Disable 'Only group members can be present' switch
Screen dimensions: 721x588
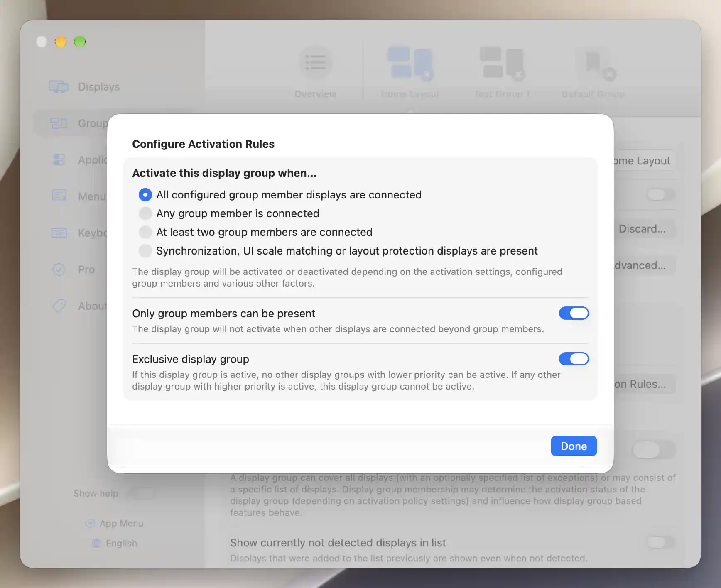(574, 313)
